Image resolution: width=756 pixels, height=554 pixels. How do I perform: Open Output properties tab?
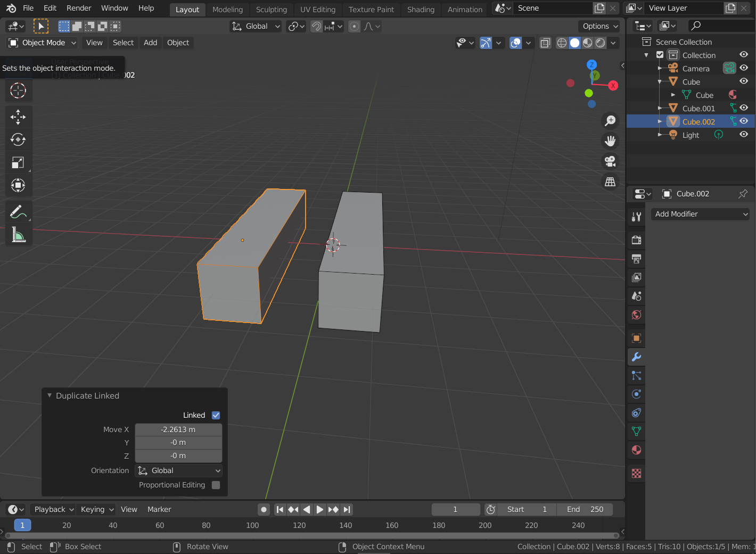pos(636,259)
